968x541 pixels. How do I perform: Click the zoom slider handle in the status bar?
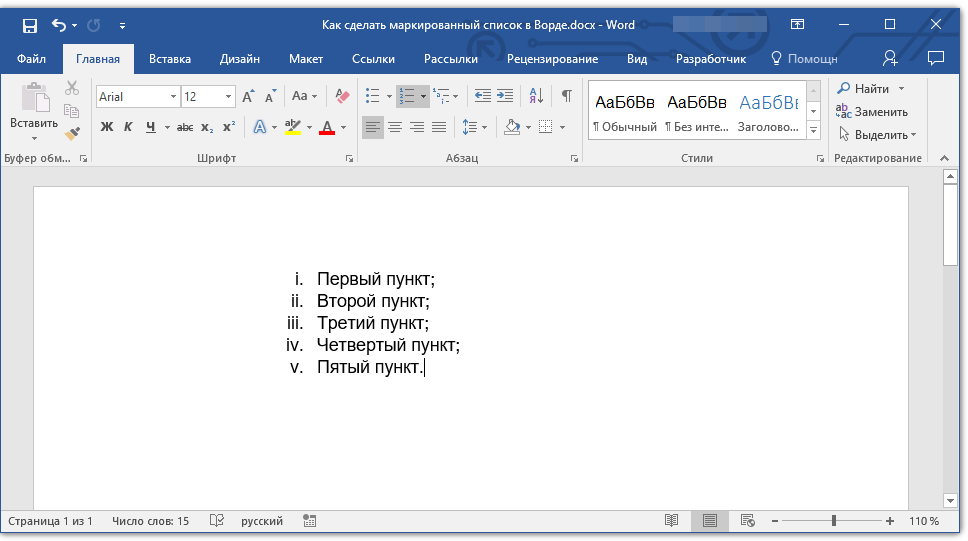(834, 521)
